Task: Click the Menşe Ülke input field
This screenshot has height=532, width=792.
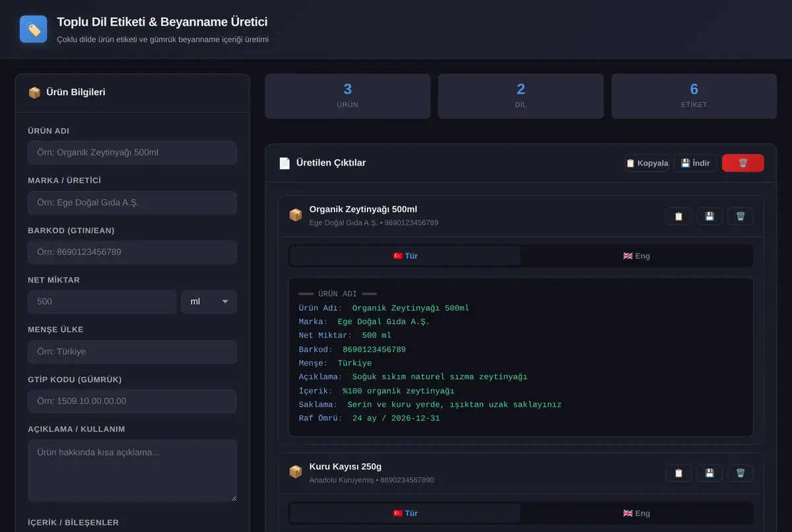Action: [132, 352]
